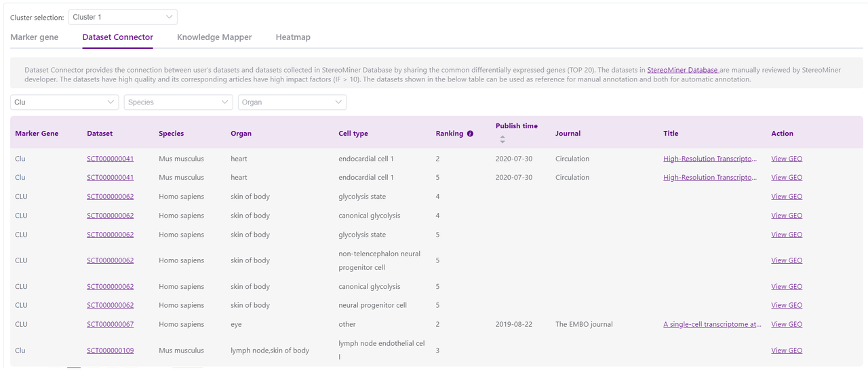Switch to the Heatmap tab
Image resolution: width=868 pixels, height=375 pixels.
coord(293,37)
